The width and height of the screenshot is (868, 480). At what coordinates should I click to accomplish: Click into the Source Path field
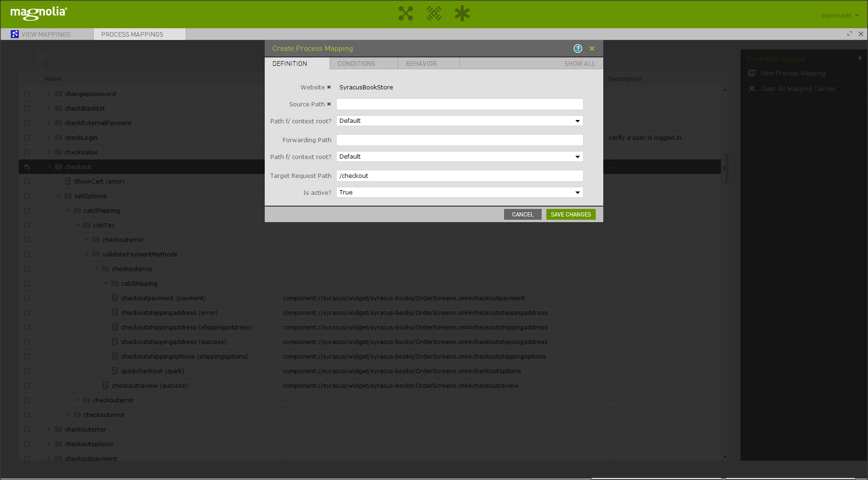[x=459, y=104]
